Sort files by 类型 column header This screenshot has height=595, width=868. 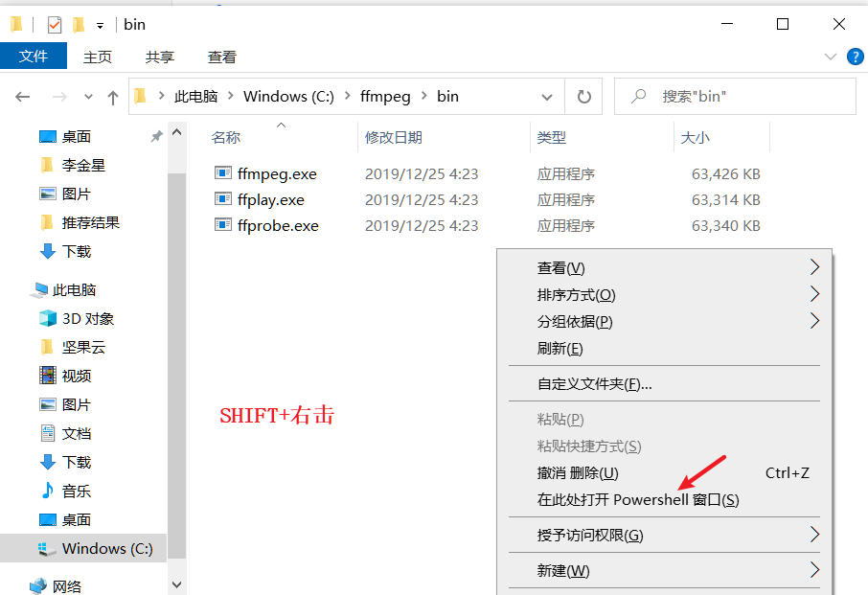pyautogui.click(x=551, y=137)
